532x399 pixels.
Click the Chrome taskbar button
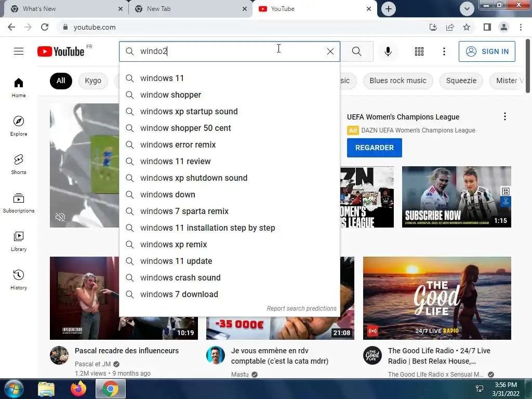click(111, 389)
